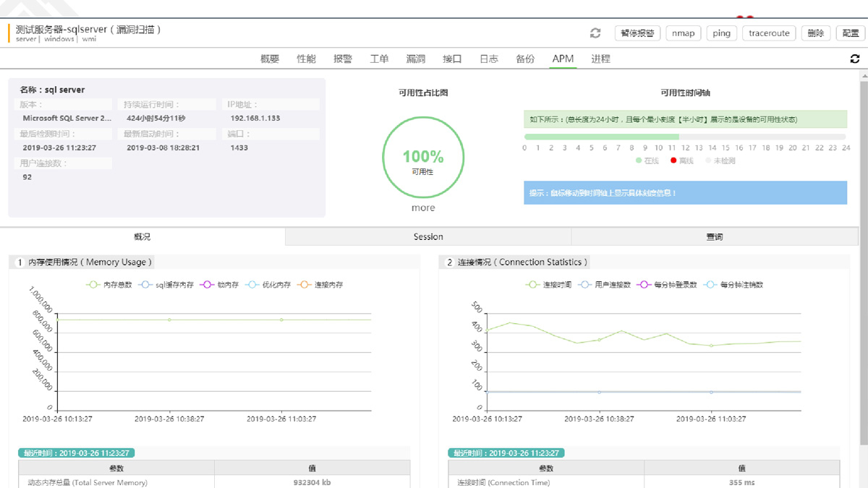Click the port value 1433

(239, 147)
